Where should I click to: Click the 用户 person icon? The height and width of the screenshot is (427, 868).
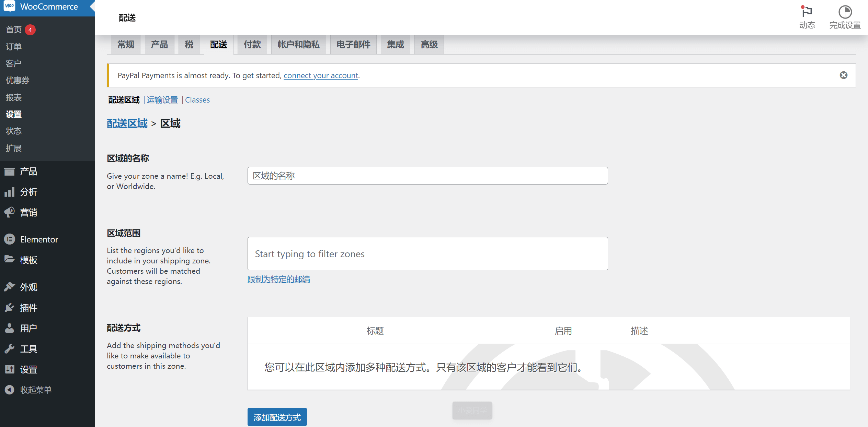[x=10, y=328]
